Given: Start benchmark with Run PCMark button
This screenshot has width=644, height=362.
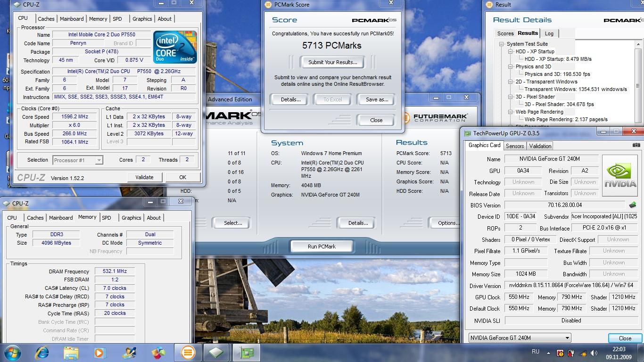Looking at the screenshot, I should click(x=322, y=246).
